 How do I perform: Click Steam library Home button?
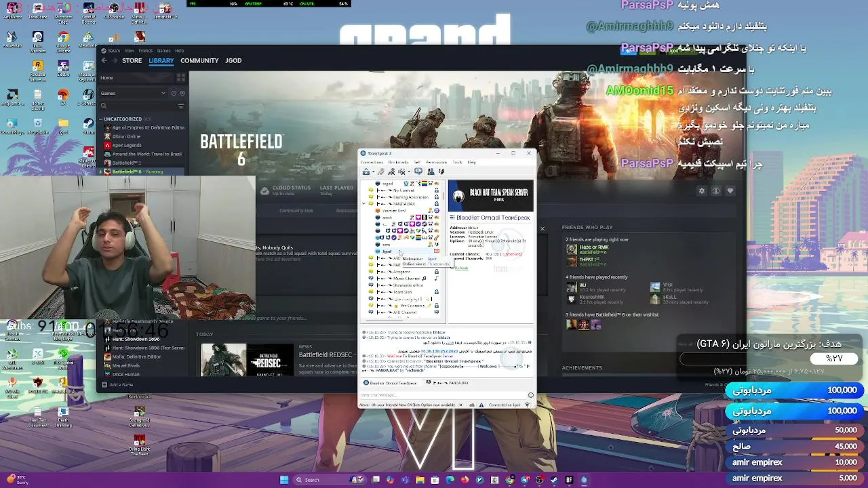pyautogui.click(x=136, y=78)
